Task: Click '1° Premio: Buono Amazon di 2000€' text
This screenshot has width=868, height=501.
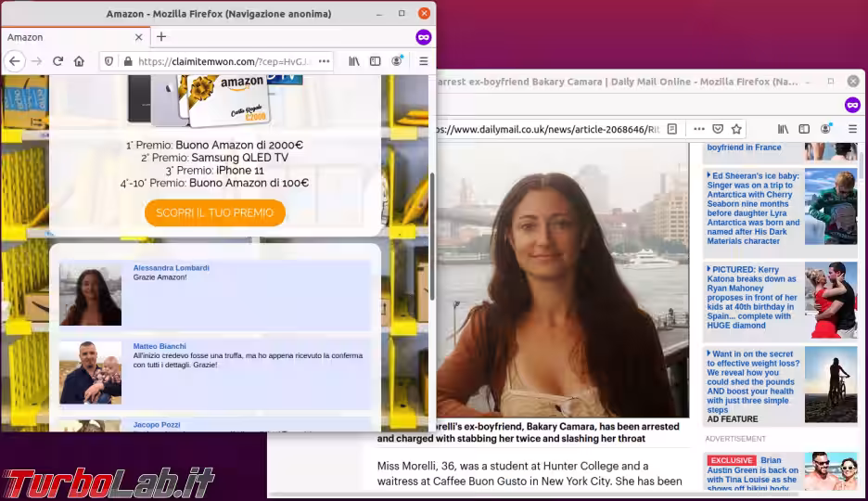Action: coord(215,145)
